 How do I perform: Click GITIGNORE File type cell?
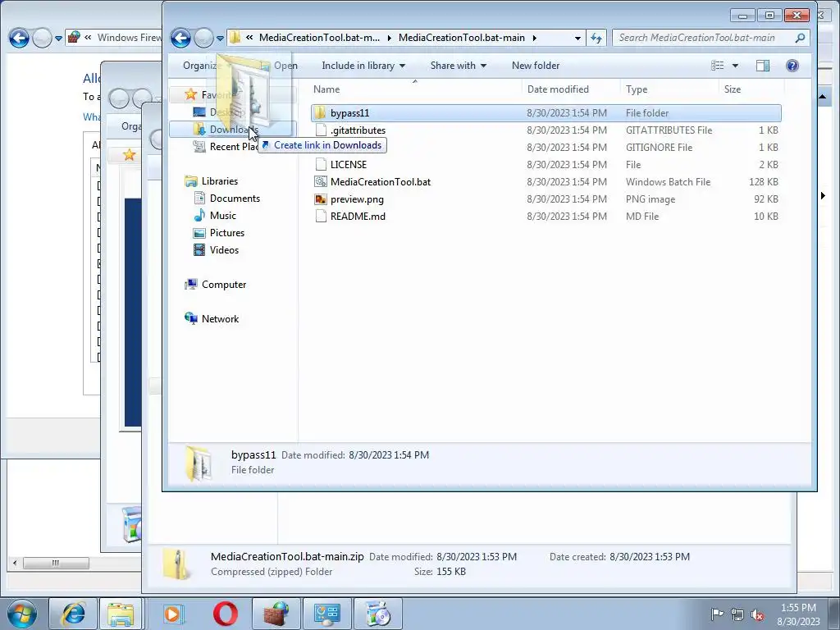659,148
